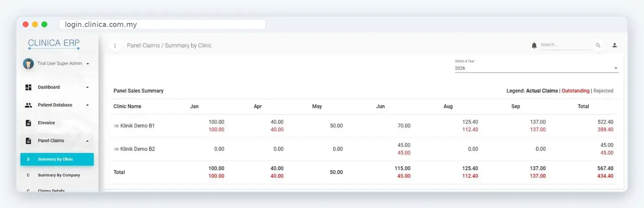Click the Rejected legend label
Screen dimensions: 644x208
tap(603, 91)
